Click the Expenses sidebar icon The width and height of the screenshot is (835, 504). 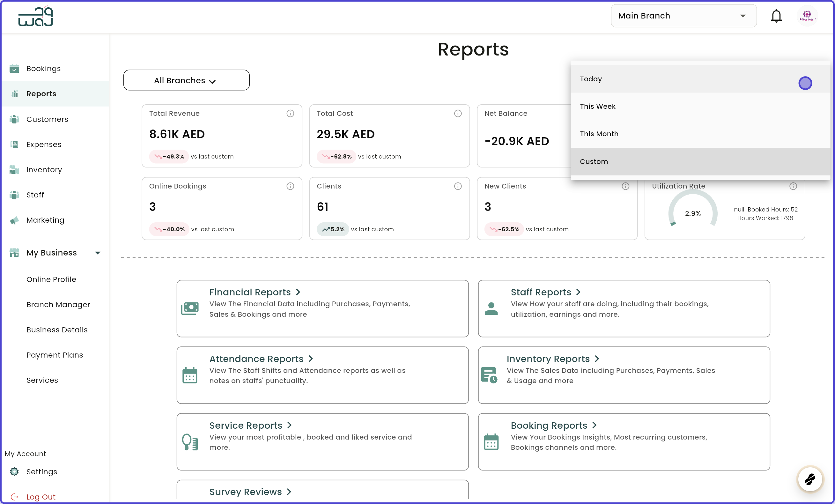click(x=14, y=145)
